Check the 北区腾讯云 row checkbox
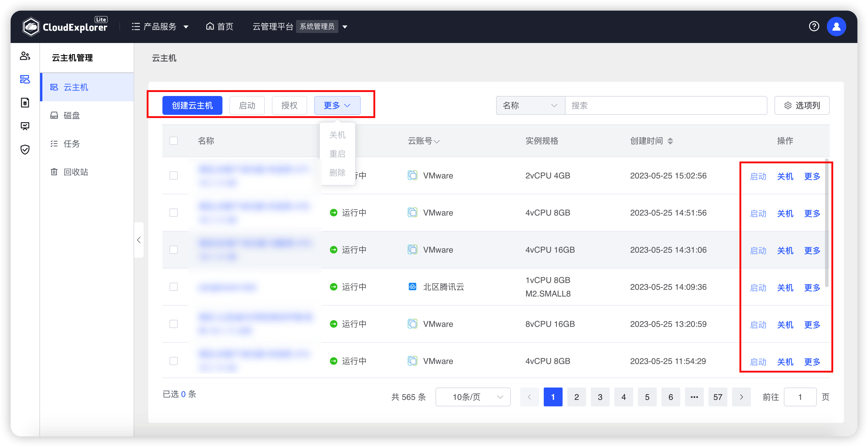This screenshot has width=868, height=447. (x=174, y=287)
